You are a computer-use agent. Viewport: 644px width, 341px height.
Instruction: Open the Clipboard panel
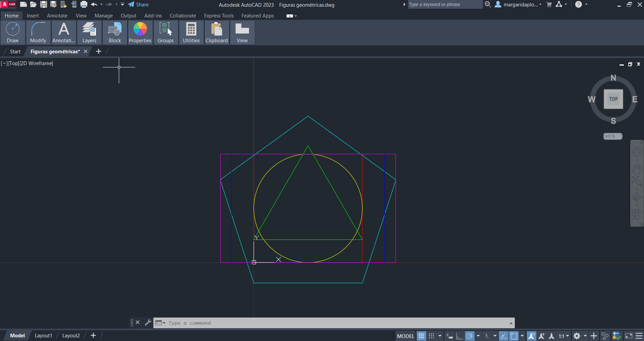[216, 33]
